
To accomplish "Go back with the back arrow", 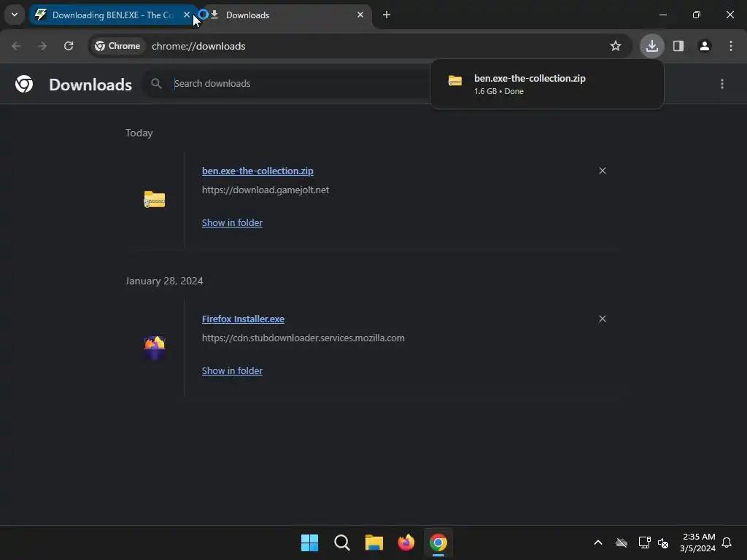I will point(16,46).
